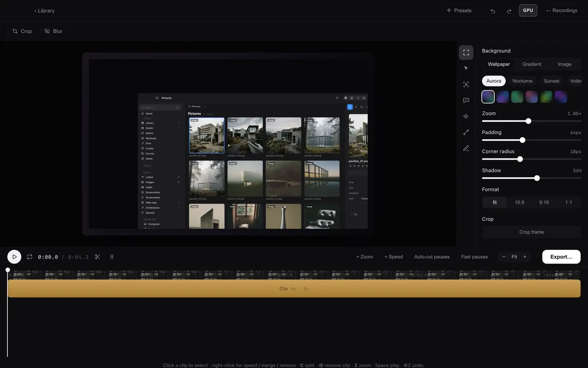Click the total duration 0:04.3 readout
Viewport: 588px width, 368px height.
(x=78, y=257)
